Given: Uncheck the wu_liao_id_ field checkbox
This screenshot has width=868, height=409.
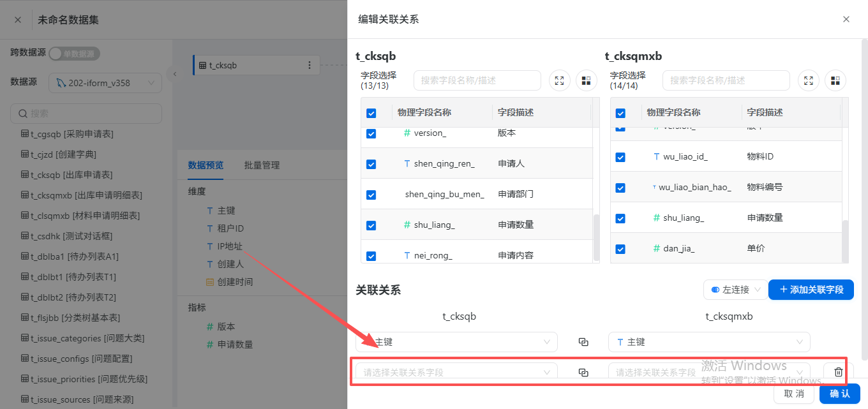Looking at the screenshot, I should (x=620, y=157).
